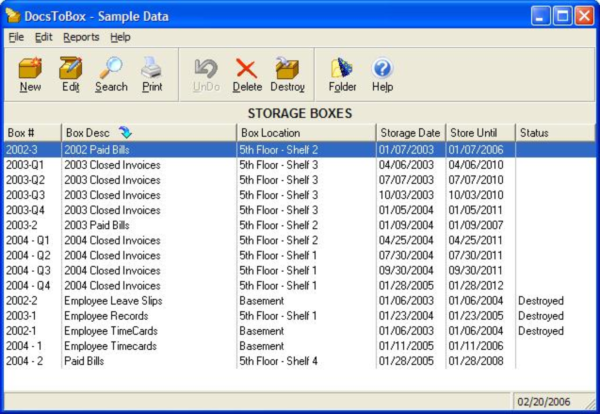Click the DocsToBox title bar app icon
Viewport: 600px width, 414px height.
[13, 16]
